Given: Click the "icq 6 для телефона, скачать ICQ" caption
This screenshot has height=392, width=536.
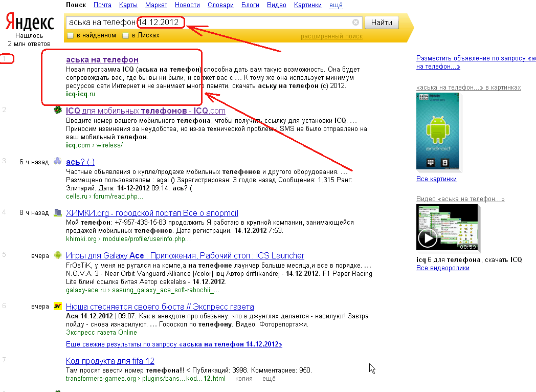Looking at the screenshot, I should point(469,259).
